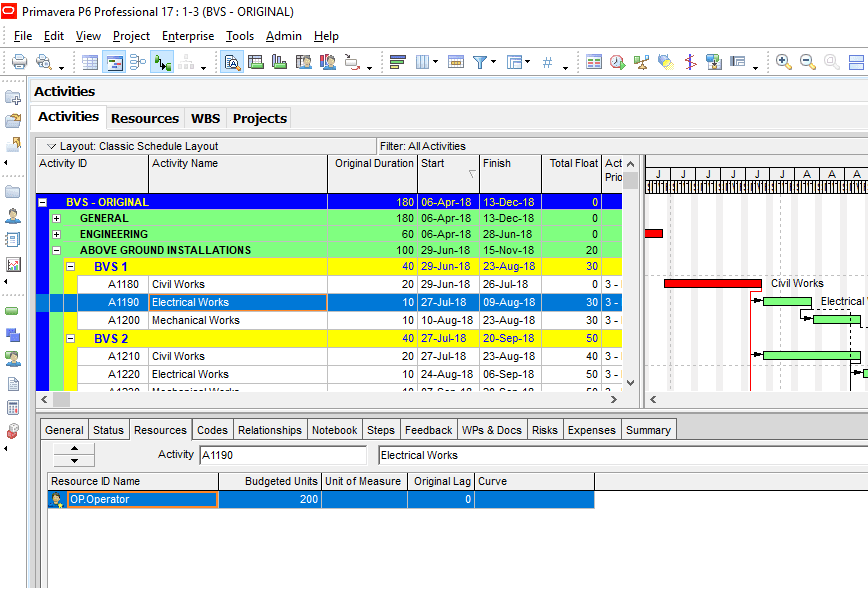The height and width of the screenshot is (604, 868).
Task: Open the Status detail tab
Action: click(108, 430)
